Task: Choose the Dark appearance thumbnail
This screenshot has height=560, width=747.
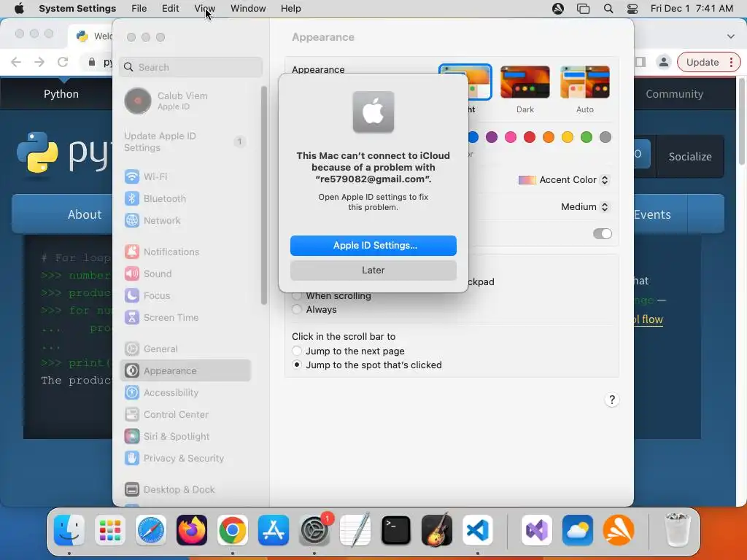Action: tap(525, 82)
